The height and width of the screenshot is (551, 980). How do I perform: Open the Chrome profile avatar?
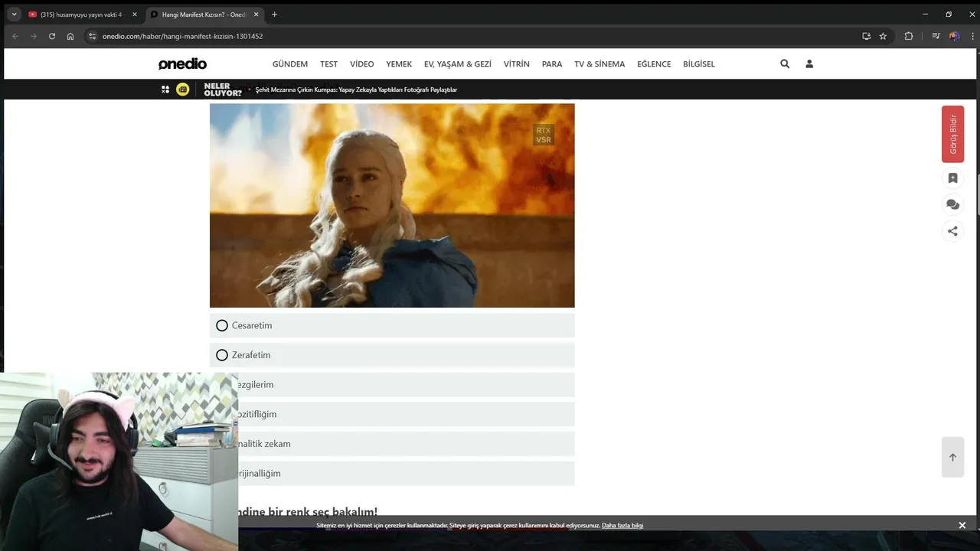click(954, 36)
